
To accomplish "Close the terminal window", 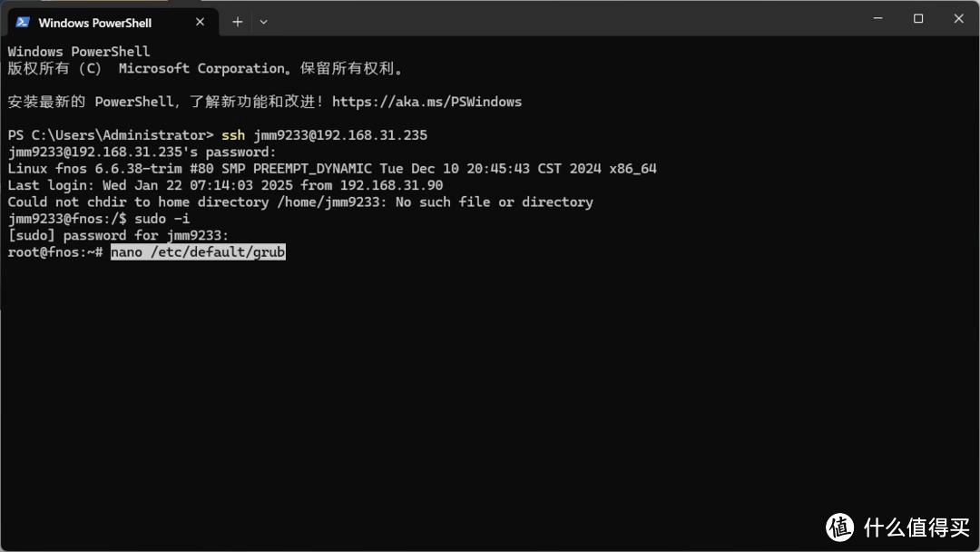I will pos(958,19).
